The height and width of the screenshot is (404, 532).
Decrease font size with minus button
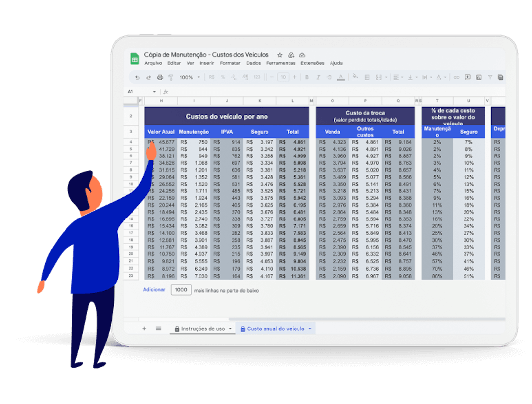(x=272, y=77)
